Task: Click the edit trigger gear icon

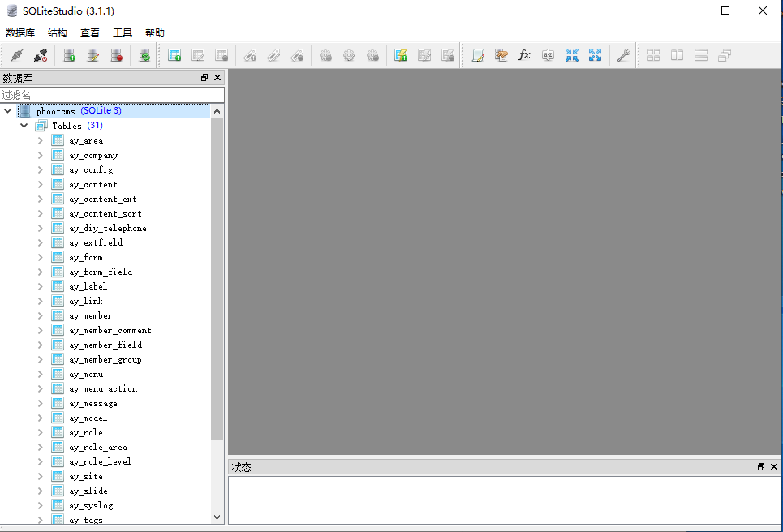Action: (x=349, y=55)
